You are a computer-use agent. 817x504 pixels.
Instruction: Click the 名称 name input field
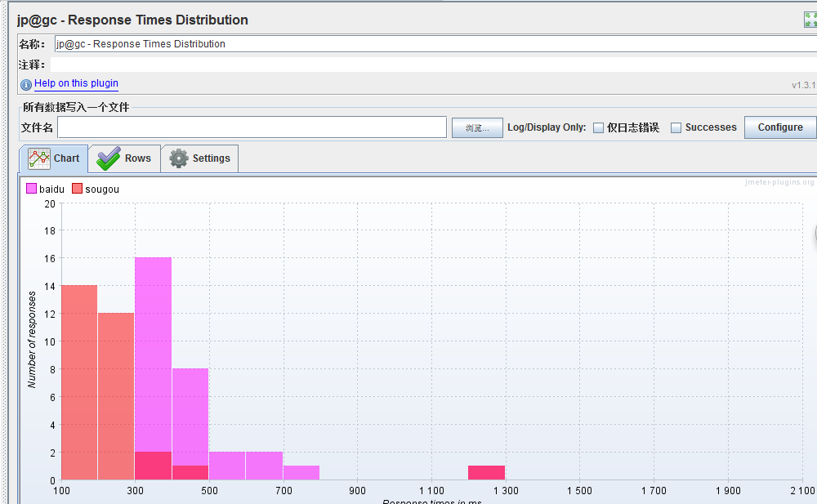click(435, 44)
